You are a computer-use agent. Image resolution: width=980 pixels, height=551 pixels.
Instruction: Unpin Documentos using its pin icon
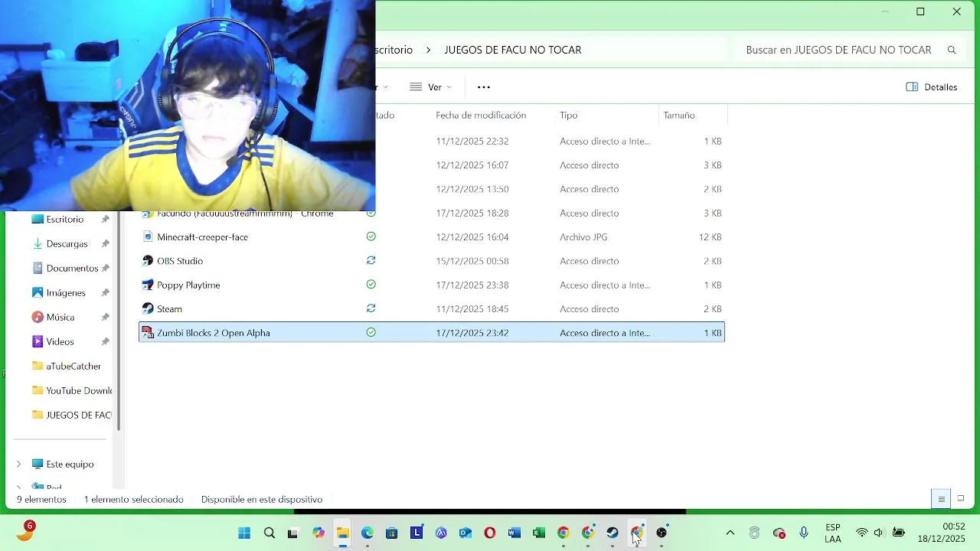(x=106, y=269)
